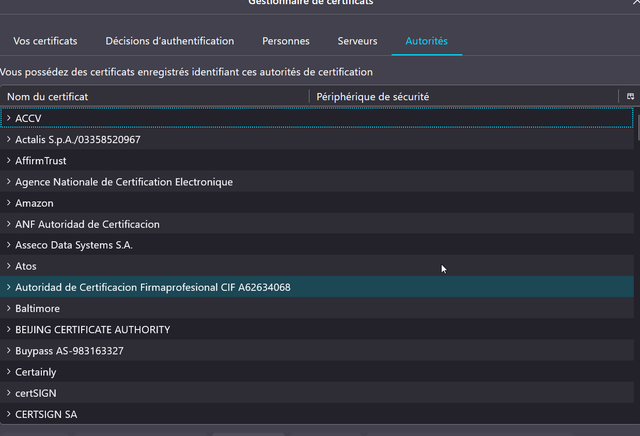Select the Autorités tab
Viewport: 640px width, 436px height.
pos(427,41)
